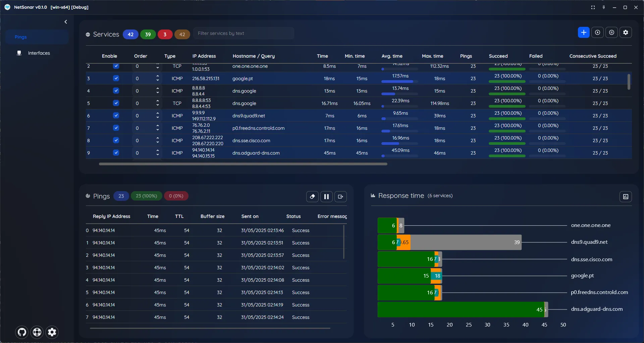Image resolution: width=644 pixels, height=343 pixels.
Task: Open the GitHub link in sidebar footer
Action: click(22, 332)
